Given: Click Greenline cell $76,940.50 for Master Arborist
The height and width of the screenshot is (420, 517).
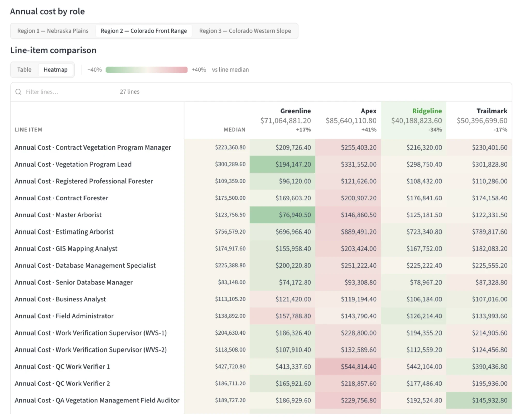Looking at the screenshot, I should tap(283, 215).
